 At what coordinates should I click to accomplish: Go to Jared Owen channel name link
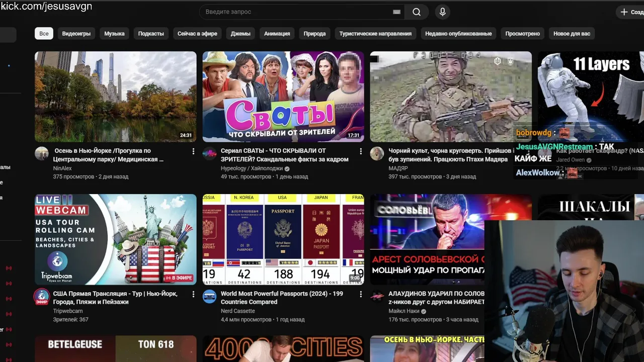pyautogui.click(x=571, y=160)
